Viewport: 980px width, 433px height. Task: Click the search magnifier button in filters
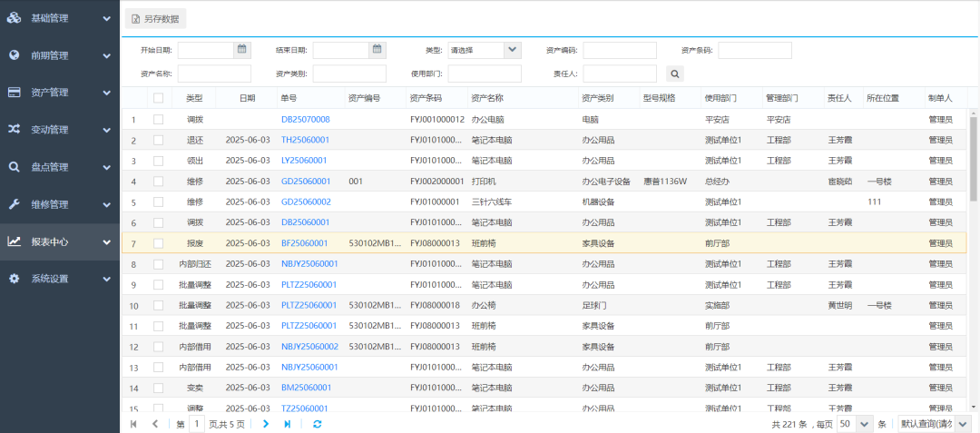click(675, 74)
